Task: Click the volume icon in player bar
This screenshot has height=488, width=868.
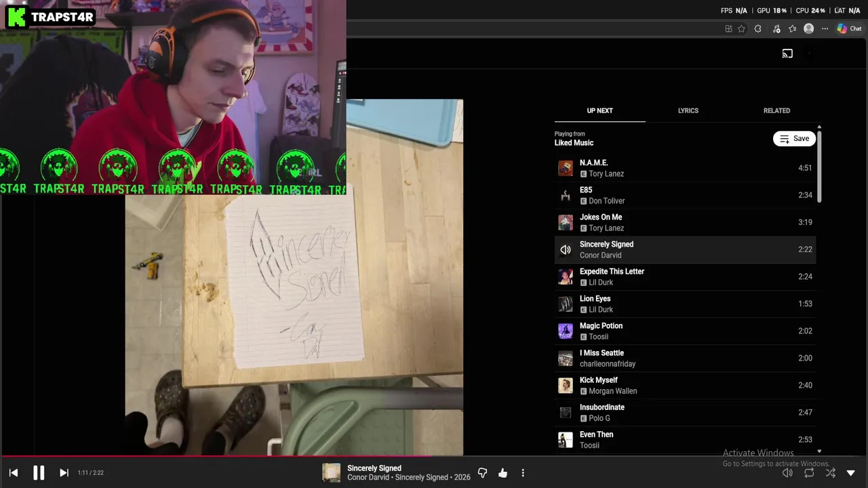Action: point(787,472)
